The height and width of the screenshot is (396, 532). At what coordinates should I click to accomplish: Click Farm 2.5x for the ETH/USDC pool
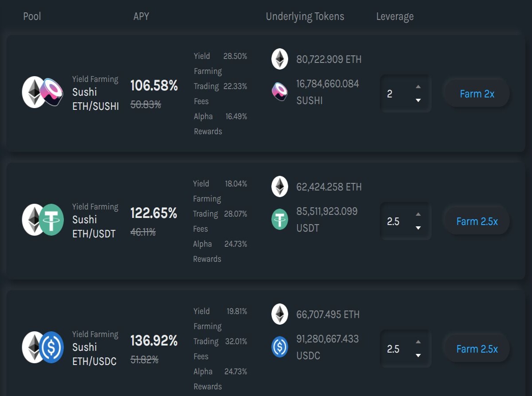tap(477, 349)
